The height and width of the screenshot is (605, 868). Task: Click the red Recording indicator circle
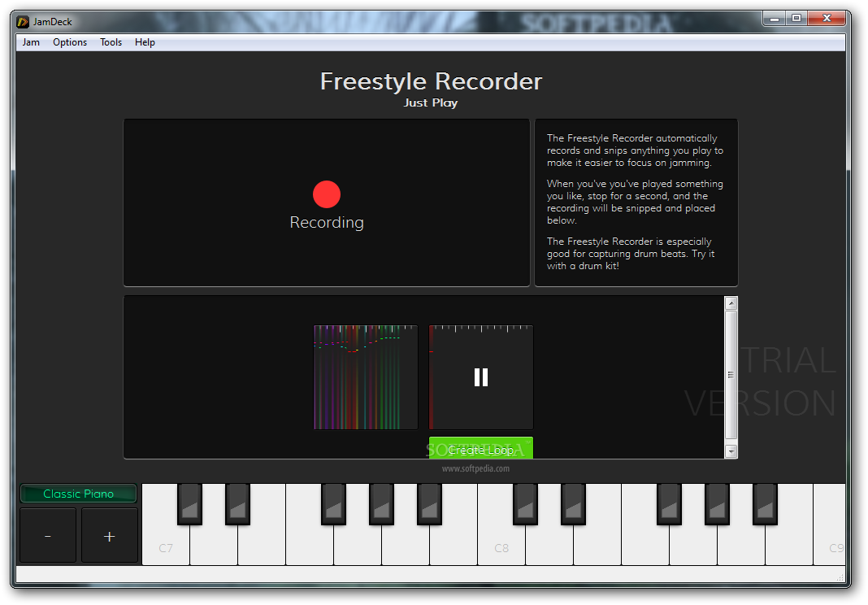click(x=327, y=194)
